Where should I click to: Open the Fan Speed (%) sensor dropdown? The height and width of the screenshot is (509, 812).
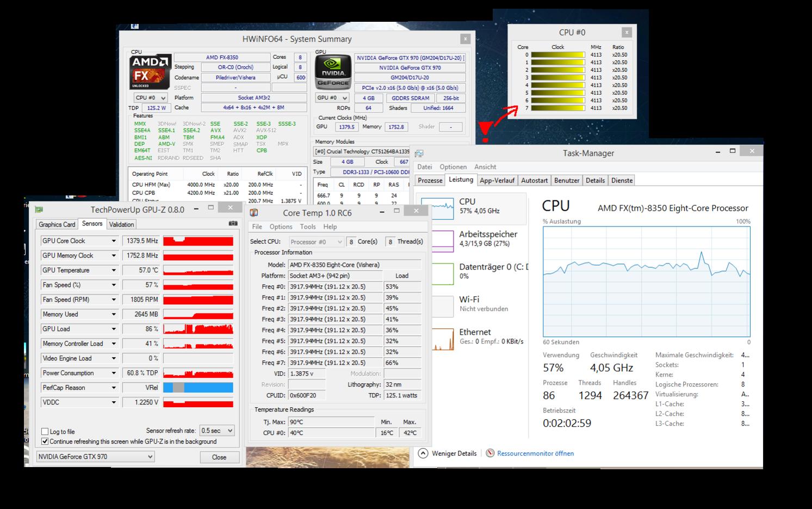pos(114,285)
